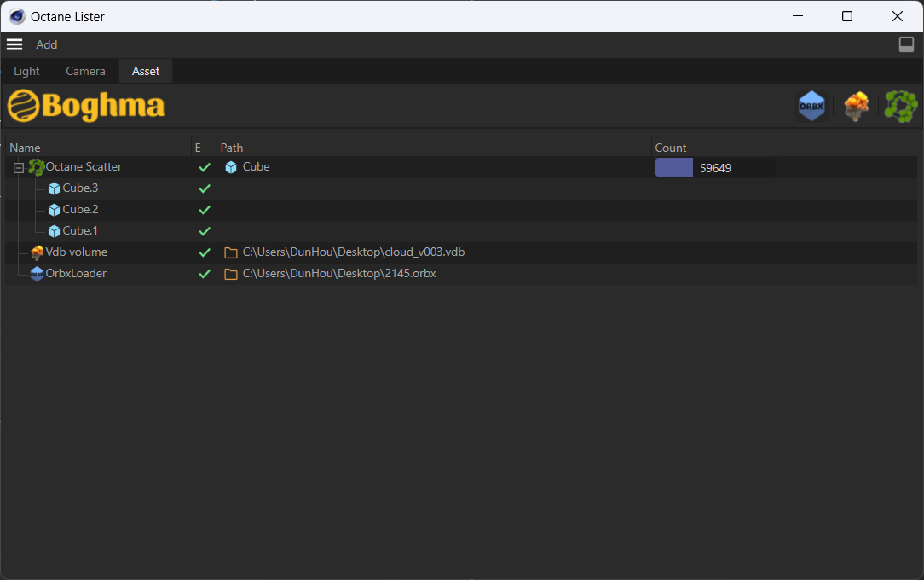Click the cloud_v003.vdb file path text
The width and height of the screenshot is (924, 580).
[x=354, y=252]
